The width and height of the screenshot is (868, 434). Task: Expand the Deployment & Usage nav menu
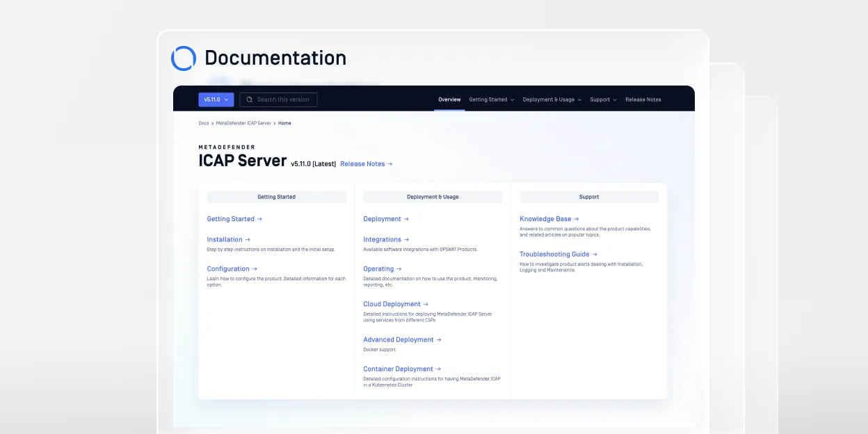[x=552, y=99]
